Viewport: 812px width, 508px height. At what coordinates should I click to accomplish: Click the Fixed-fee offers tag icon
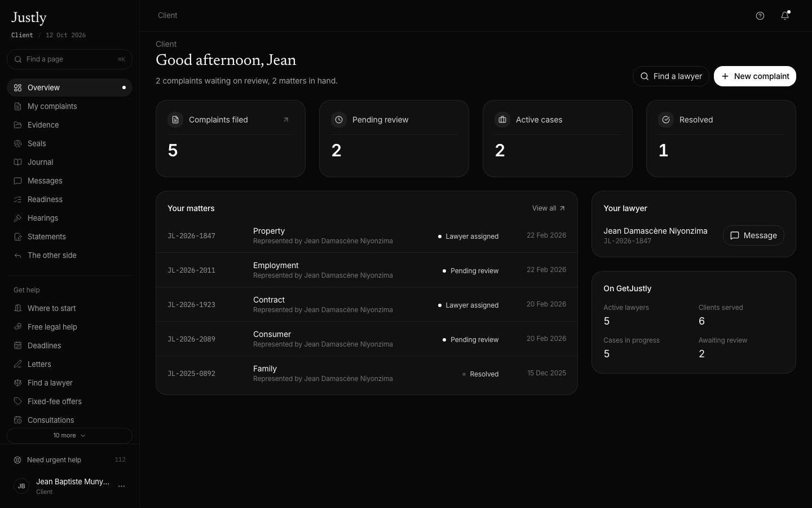tap(18, 402)
